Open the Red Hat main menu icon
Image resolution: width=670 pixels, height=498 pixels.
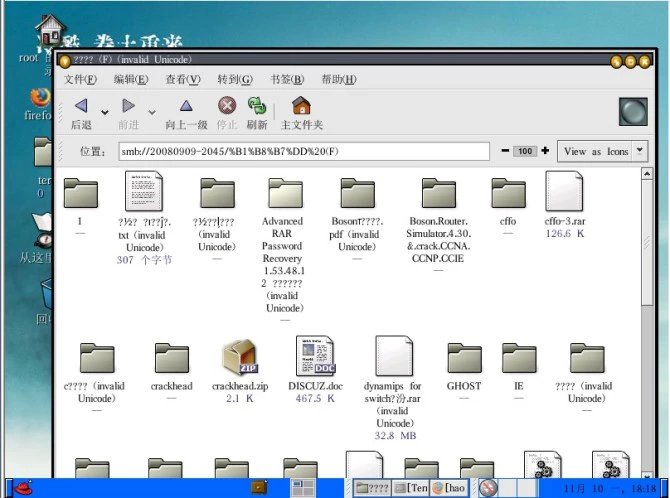(20, 488)
